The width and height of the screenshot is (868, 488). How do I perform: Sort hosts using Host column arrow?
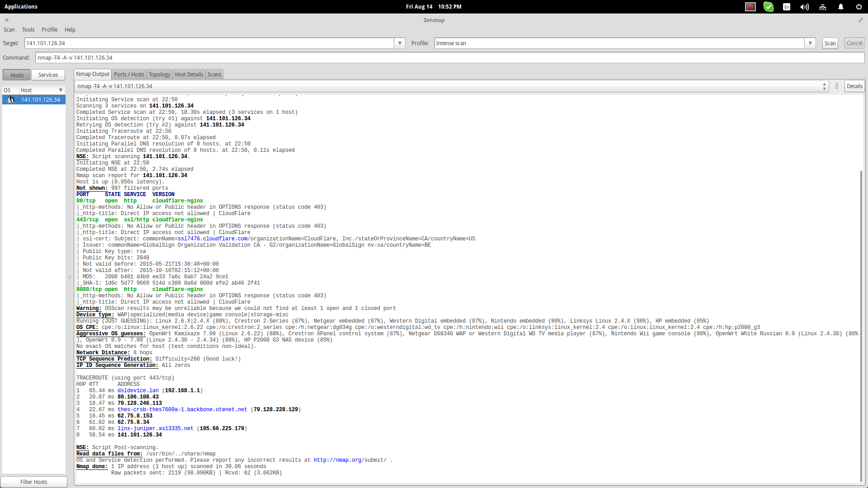[x=61, y=90]
